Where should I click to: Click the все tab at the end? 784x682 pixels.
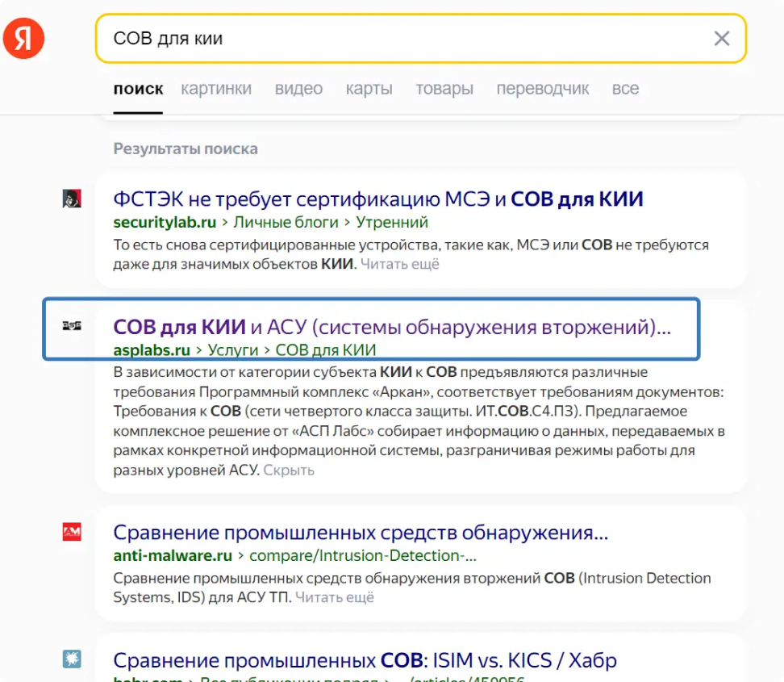coord(626,89)
